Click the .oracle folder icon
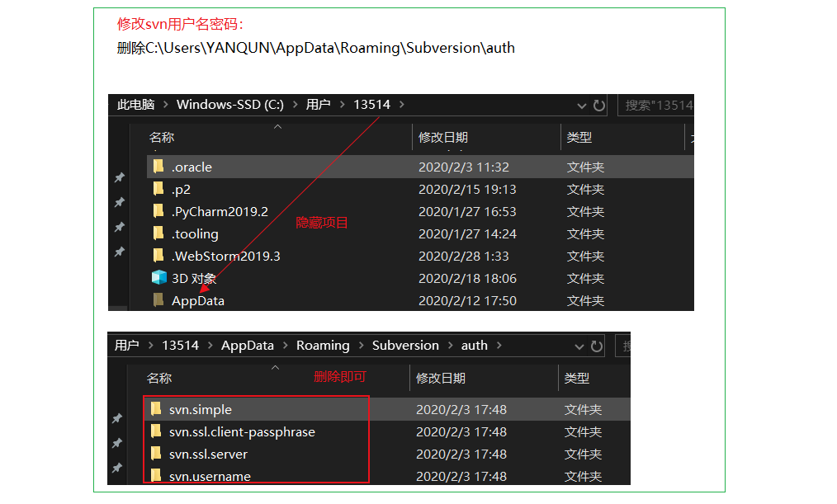The image size is (837, 504). [158, 167]
